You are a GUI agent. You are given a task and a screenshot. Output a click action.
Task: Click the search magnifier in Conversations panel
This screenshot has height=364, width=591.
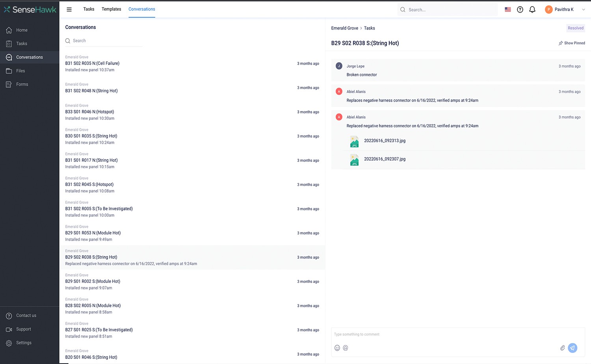point(68,41)
